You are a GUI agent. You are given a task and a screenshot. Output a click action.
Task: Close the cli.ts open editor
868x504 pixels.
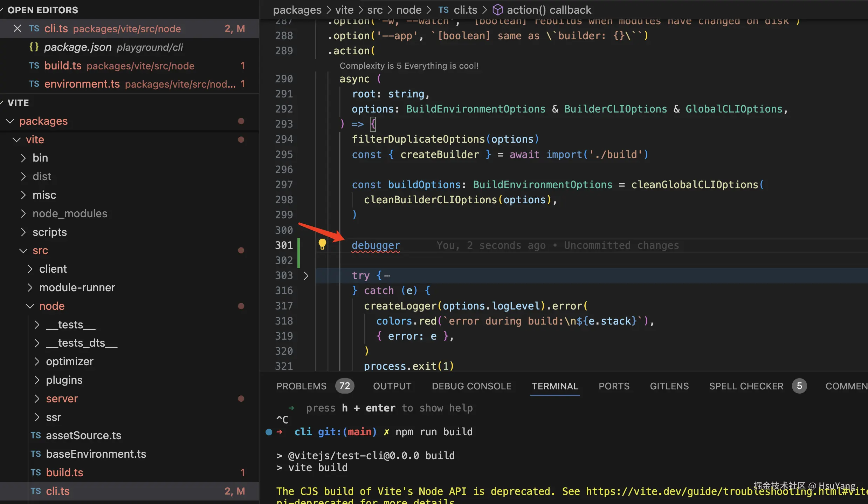(17, 28)
